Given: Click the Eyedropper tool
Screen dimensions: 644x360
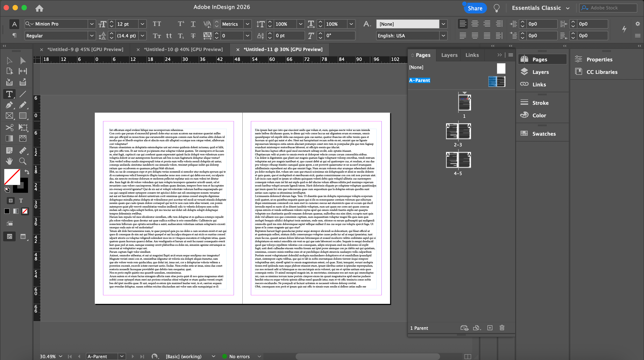Looking at the screenshot, I should 23,150.
